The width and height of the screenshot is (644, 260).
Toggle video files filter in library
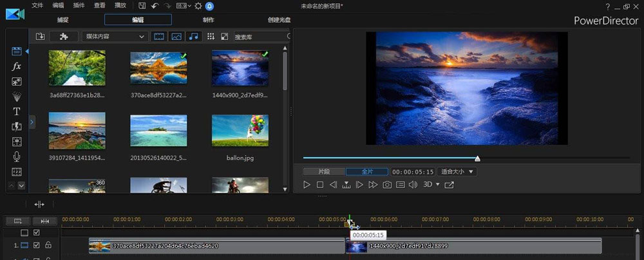point(159,37)
